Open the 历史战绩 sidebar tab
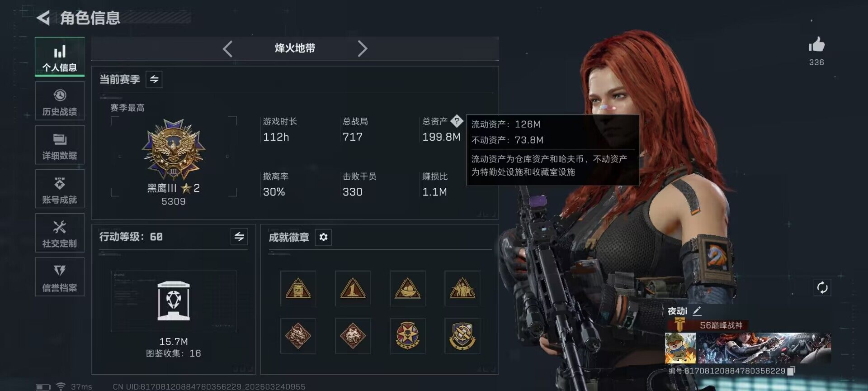The height and width of the screenshot is (391, 868). 60,101
